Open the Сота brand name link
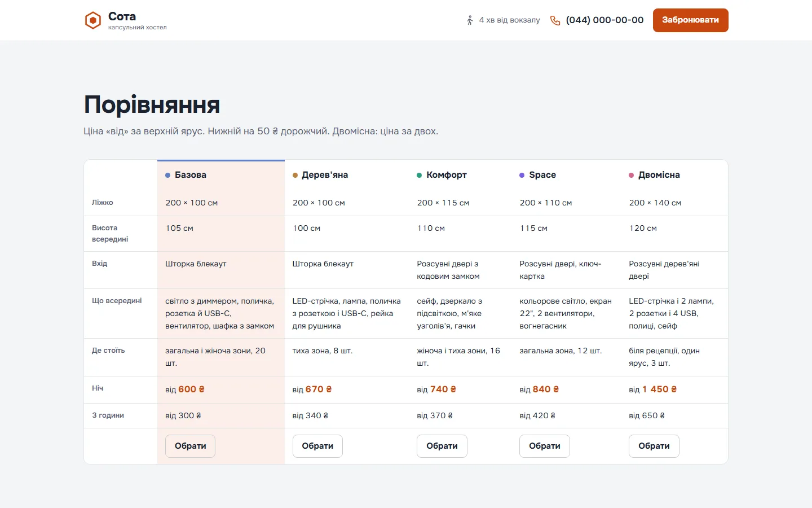The image size is (812, 508). tap(122, 16)
